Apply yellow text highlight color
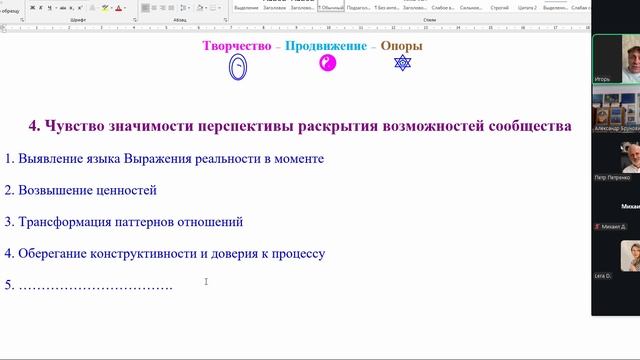Image resolution: width=640 pixels, height=360 pixels. 105,8
